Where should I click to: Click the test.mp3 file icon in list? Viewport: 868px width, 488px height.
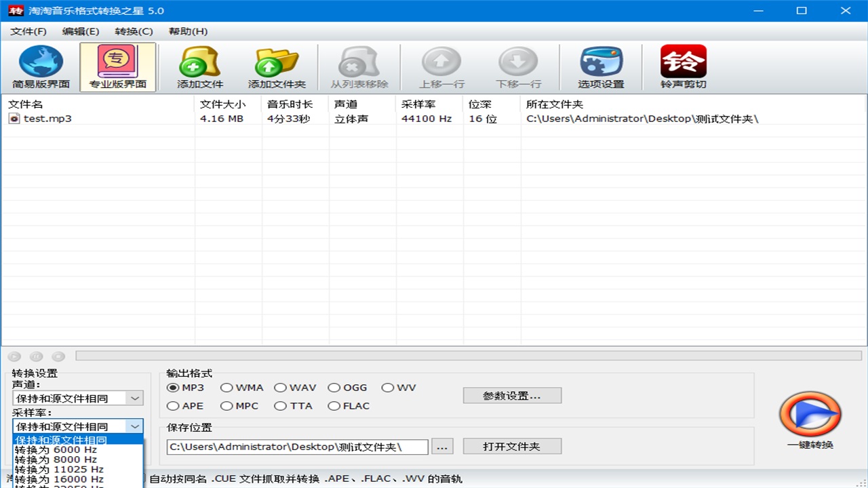coord(14,119)
